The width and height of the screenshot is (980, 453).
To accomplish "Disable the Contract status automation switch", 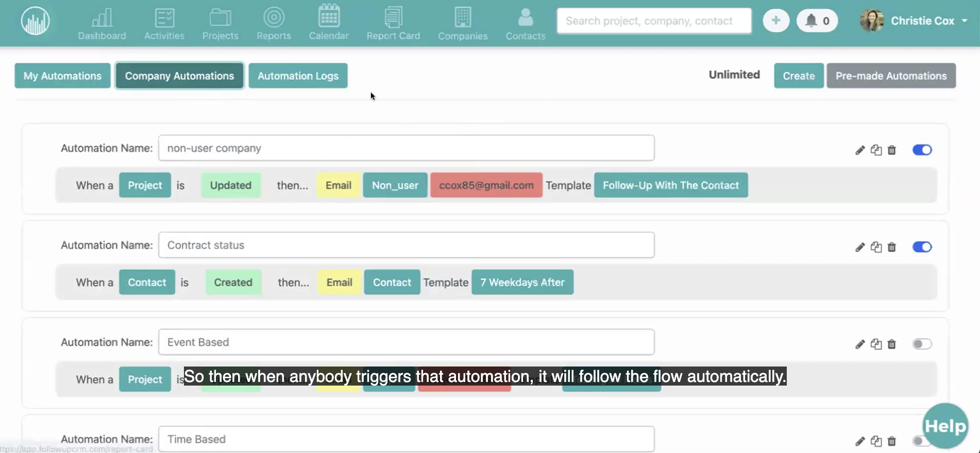I will click(922, 247).
